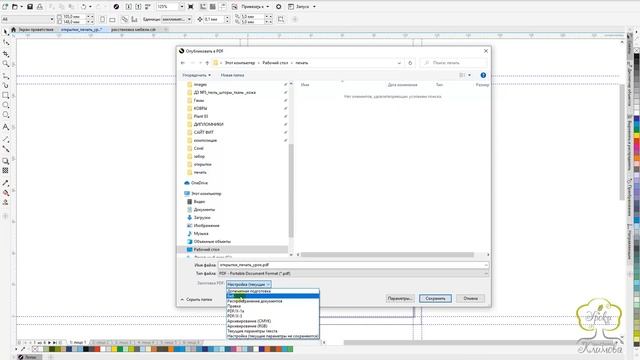Choose "Допечатная подготовка" preset
Screen dimensions: 640x360
pyautogui.click(x=273, y=291)
